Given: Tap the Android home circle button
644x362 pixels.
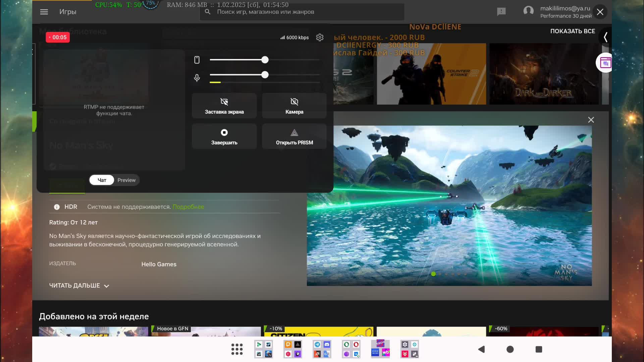Looking at the screenshot, I should [510, 349].
